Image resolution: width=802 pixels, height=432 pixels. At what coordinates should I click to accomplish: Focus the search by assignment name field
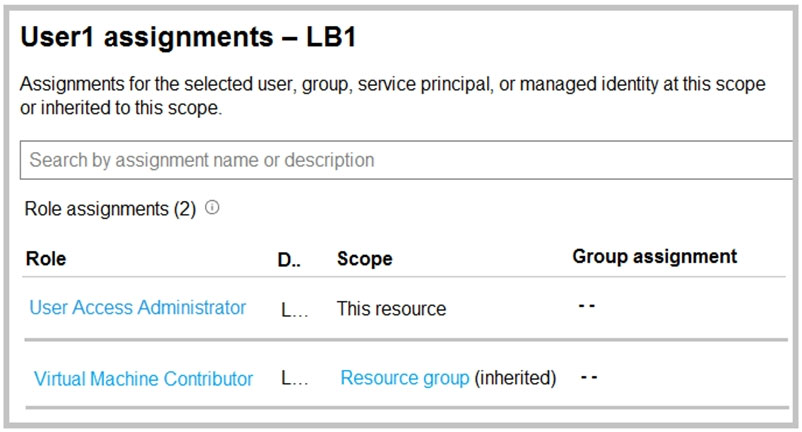point(400,160)
